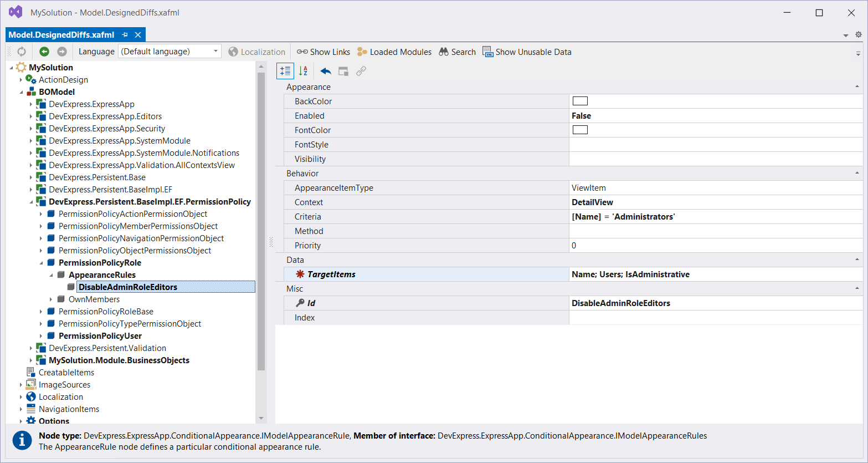Click the FontColor white swatch
Viewport: 868px width, 463px height.
pyautogui.click(x=580, y=130)
